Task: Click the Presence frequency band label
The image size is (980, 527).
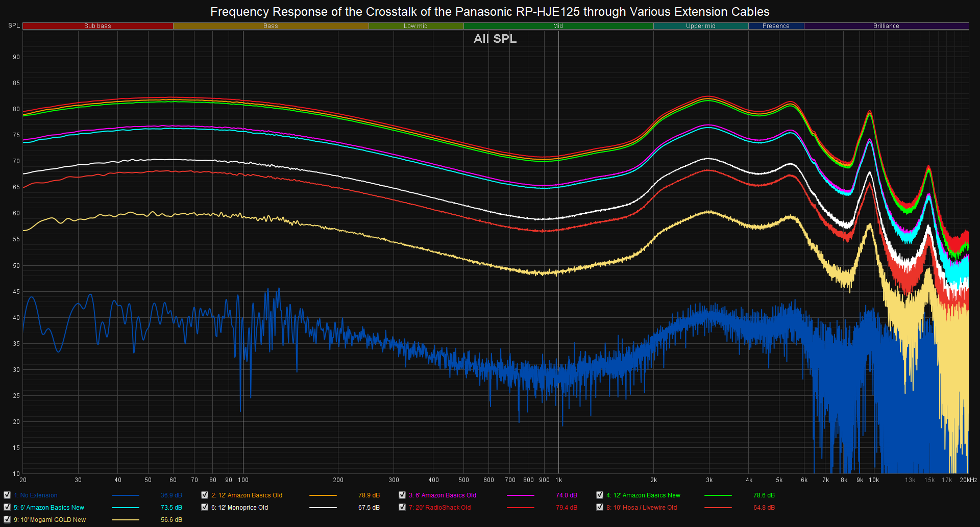Action: click(776, 26)
